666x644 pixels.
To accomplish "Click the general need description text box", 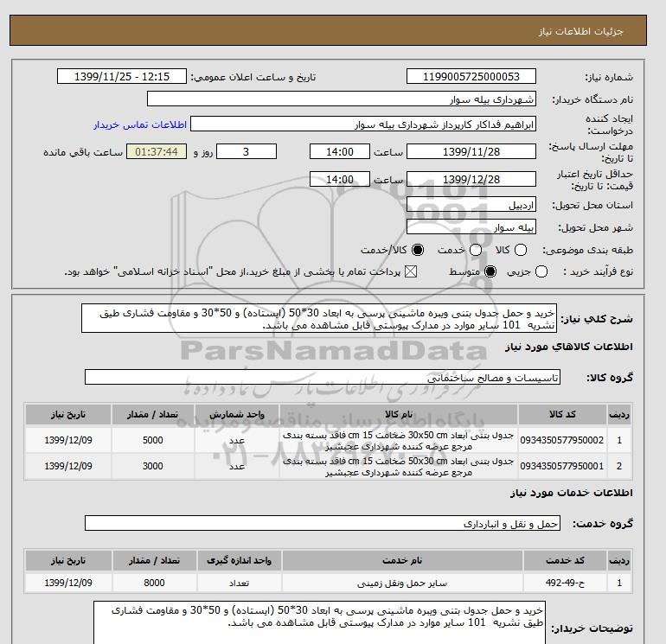I will point(319,318).
